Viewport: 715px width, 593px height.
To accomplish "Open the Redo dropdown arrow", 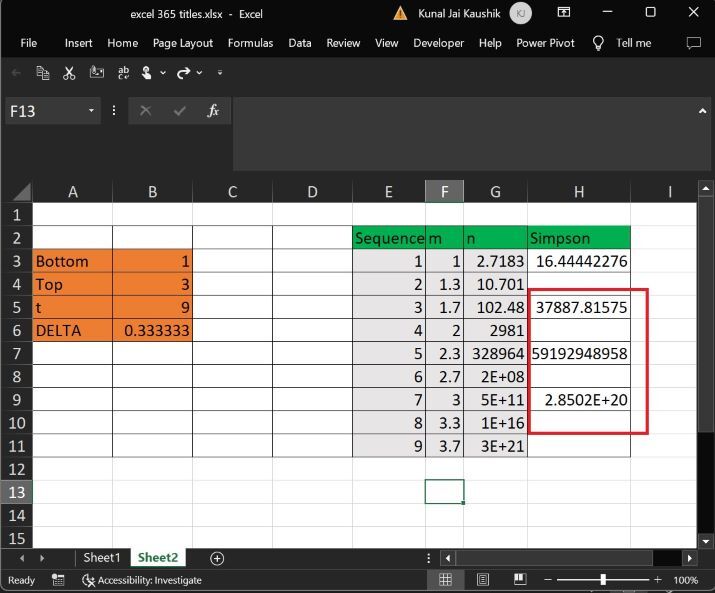I will click(199, 73).
